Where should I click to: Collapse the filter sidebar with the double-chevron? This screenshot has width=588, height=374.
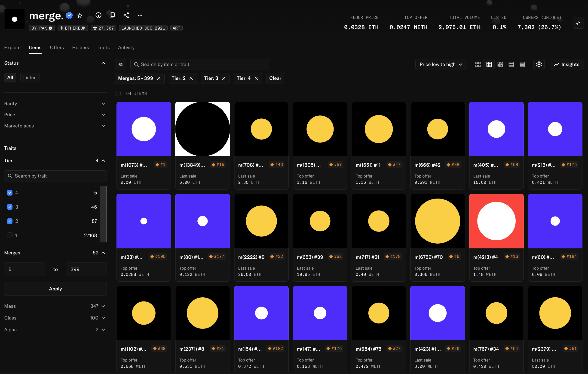[x=121, y=64]
